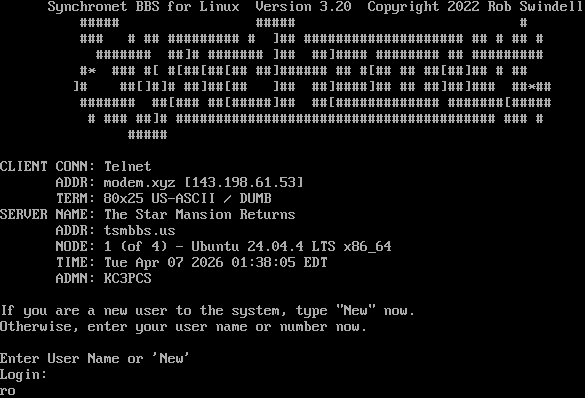Click the tsmbbs.us server address
Screen dimensions: 585x398
coord(140,230)
